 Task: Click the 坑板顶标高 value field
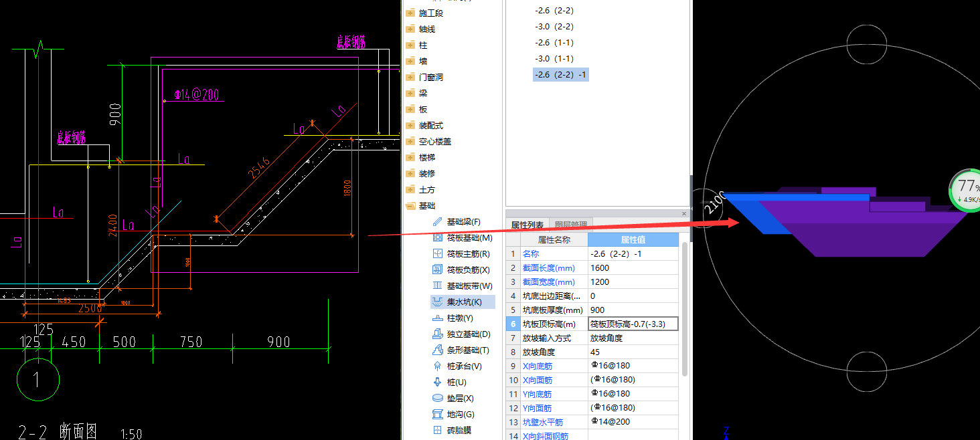633,324
